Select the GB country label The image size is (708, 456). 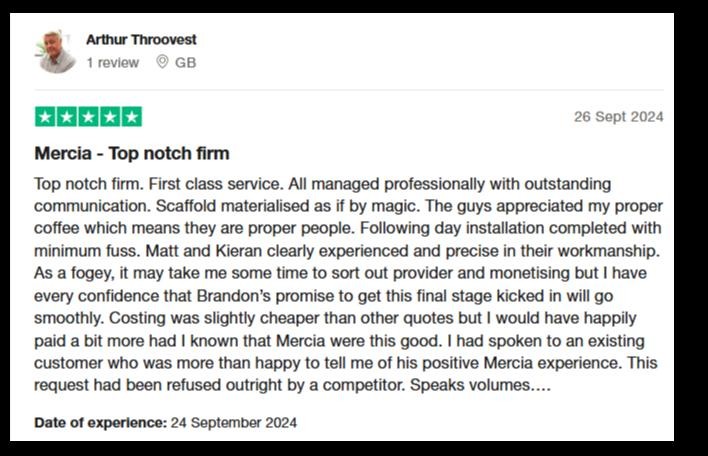point(186,62)
